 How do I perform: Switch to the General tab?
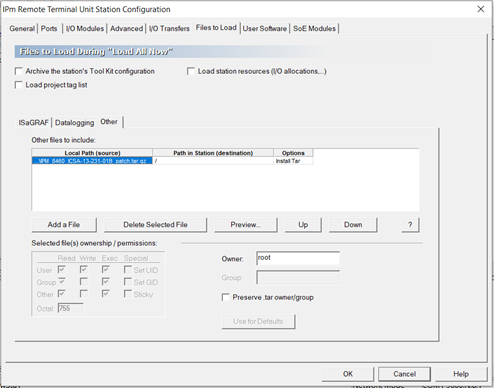(22, 29)
